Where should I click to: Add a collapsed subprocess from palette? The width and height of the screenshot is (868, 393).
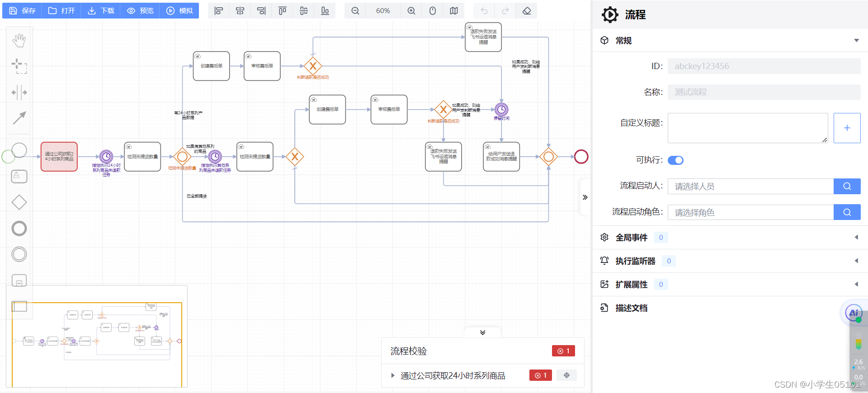(19, 281)
